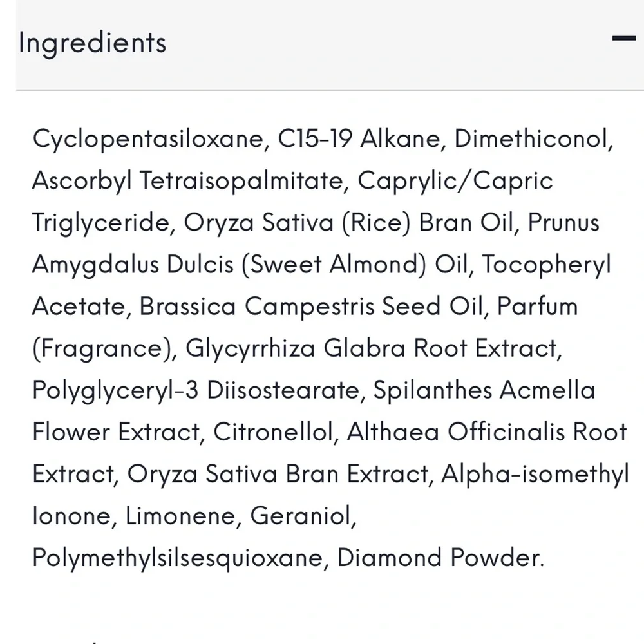Click the Alpha-isomethyl text
The height and width of the screenshot is (644, 644).
pos(535,475)
